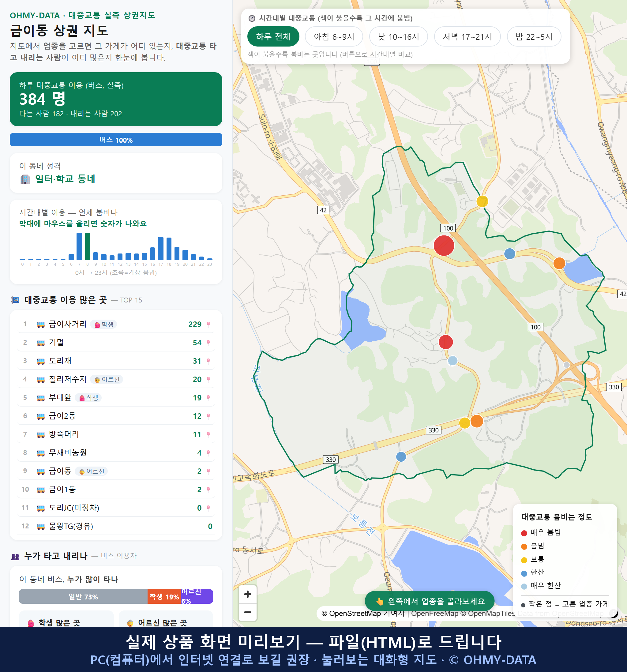Click the green peak bar at hour 8

click(88, 246)
